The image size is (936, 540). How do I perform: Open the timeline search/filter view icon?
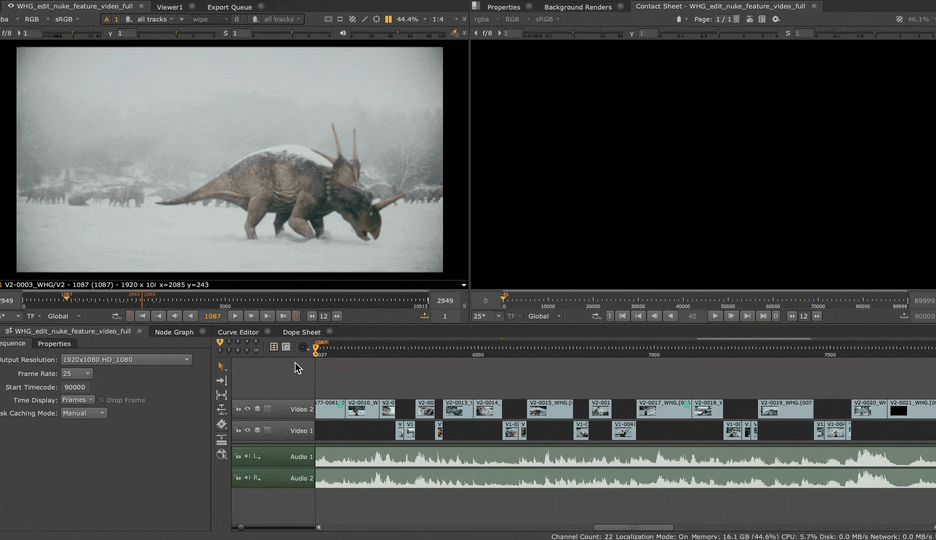pyautogui.click(x=286, y=347)
